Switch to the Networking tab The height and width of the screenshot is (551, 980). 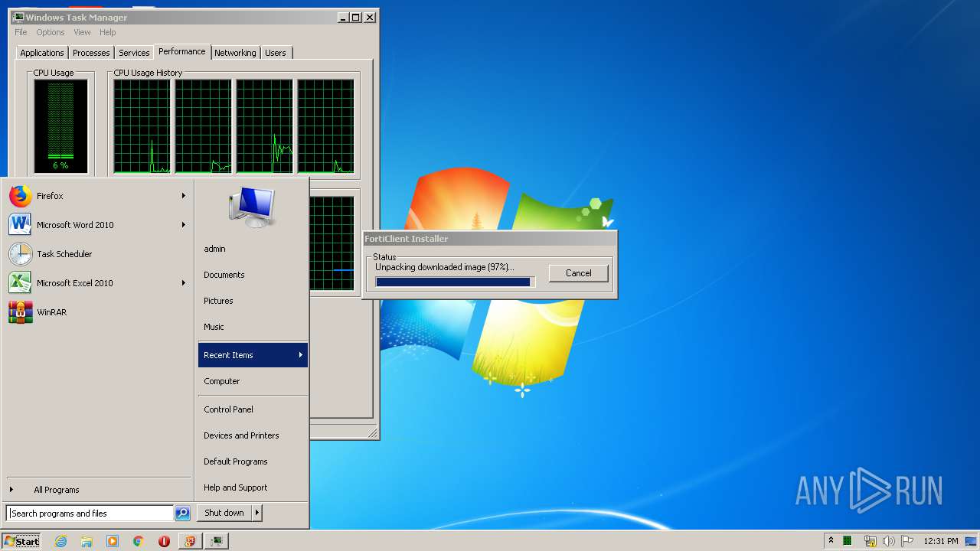pyautogui.click(x=235, y=53)
